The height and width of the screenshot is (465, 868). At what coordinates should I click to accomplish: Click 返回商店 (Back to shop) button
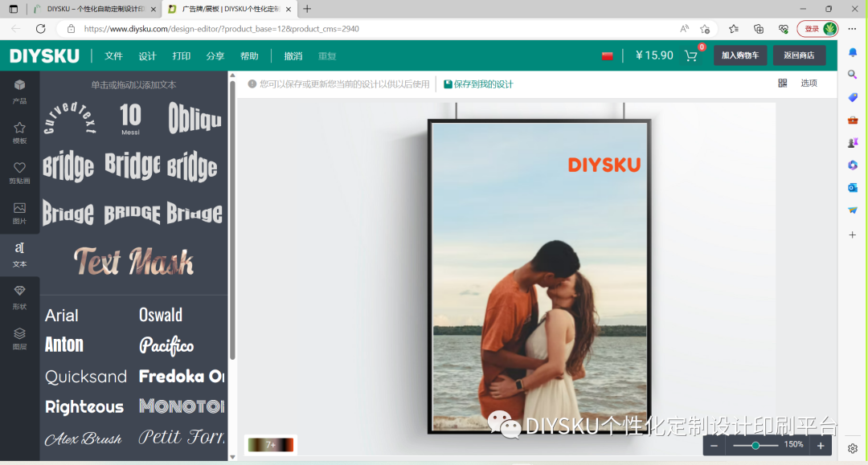[799, 55]
